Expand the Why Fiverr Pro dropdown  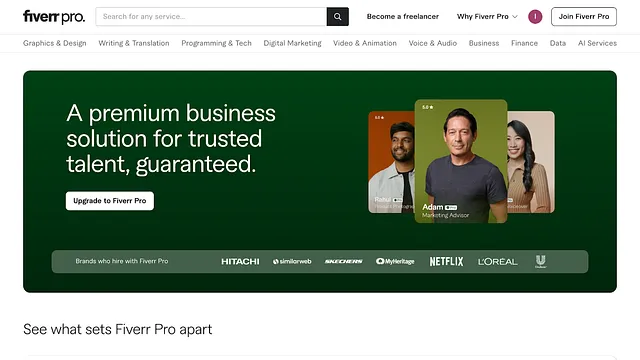tap(487, 17)
